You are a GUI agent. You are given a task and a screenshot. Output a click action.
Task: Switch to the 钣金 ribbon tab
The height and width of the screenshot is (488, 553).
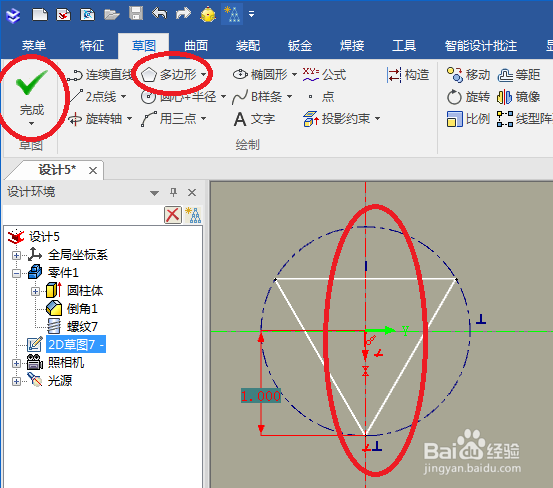(300, 45)
